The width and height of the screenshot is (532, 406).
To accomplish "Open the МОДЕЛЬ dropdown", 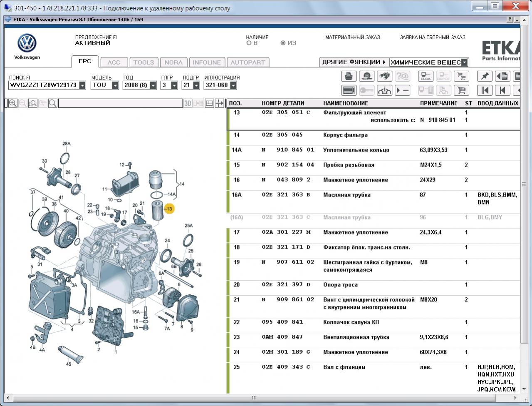I will [x=116, y=85].
